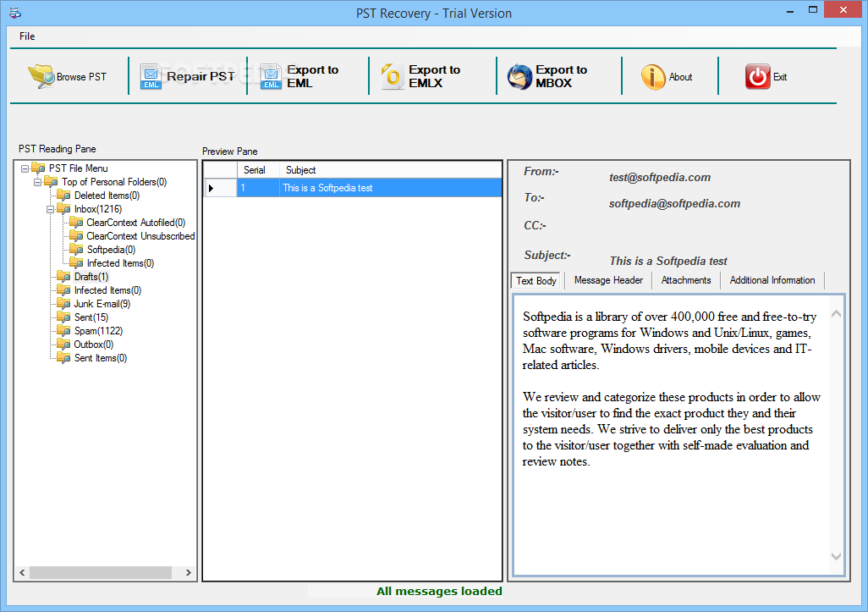
Task: Collapse Top of Personal Folders node
Action: coord(37,182)
